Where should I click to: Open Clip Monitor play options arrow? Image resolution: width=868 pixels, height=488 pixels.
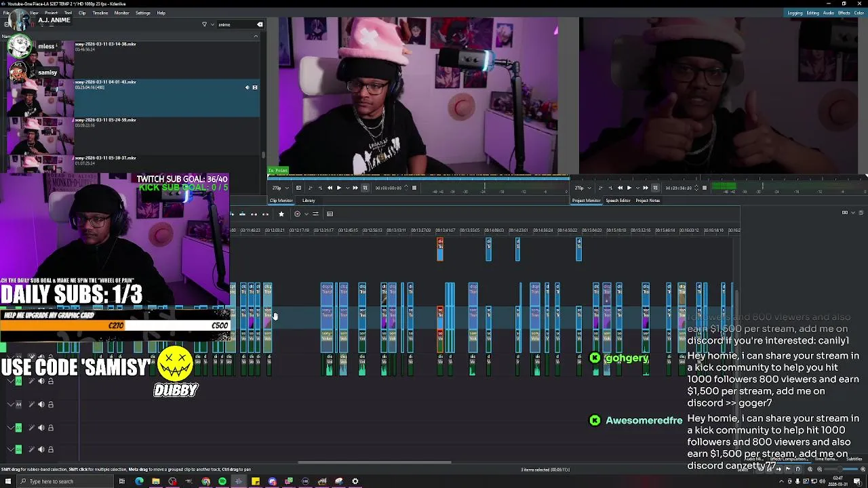coord(348,188)
